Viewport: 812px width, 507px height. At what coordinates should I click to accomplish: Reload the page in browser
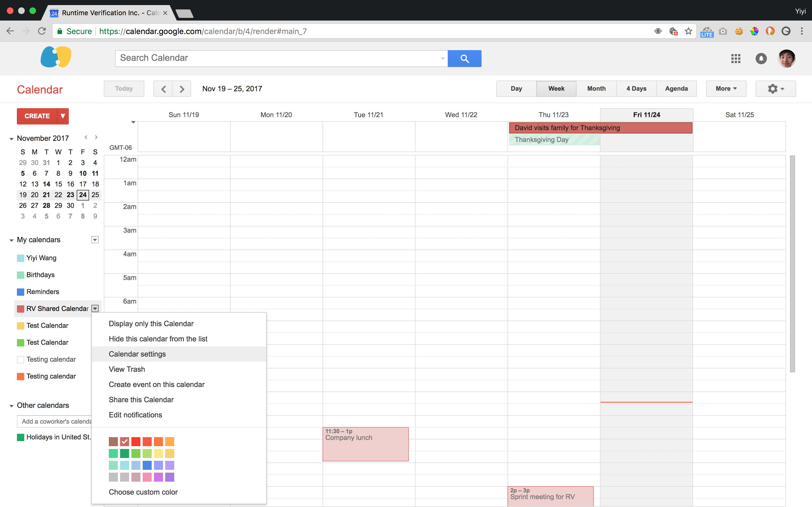tap(42, 31)
